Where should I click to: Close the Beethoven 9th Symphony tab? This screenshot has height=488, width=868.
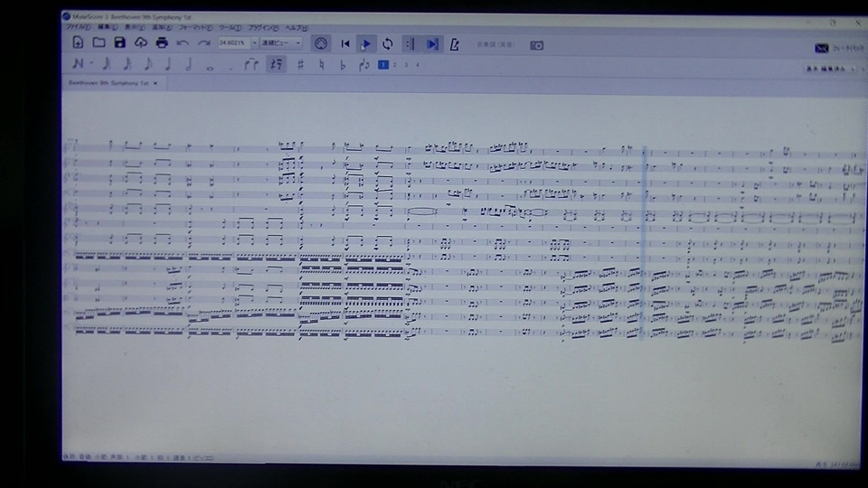click(156, 83)
